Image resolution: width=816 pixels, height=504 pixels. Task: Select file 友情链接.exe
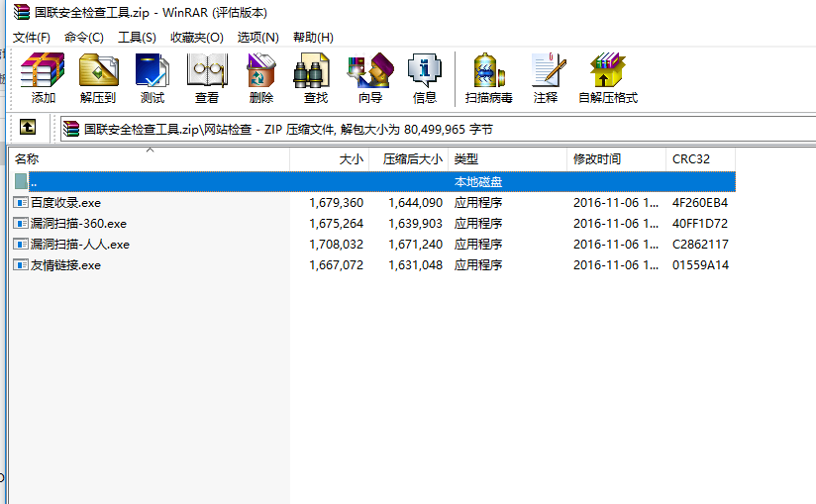(x=65, y=265)
